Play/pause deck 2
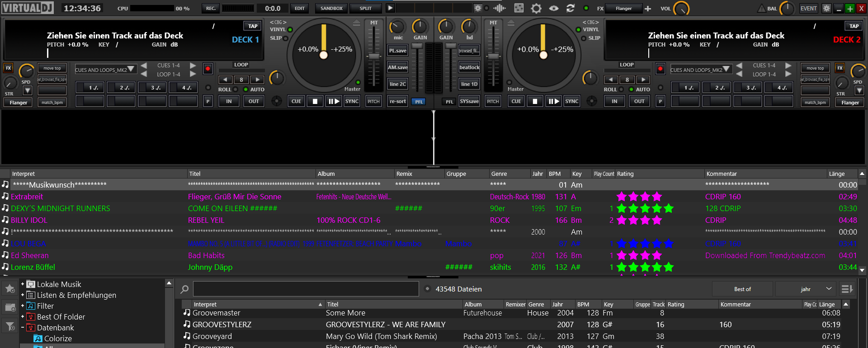The height and width of the screenshot is (348, 868). coord(554,101)
